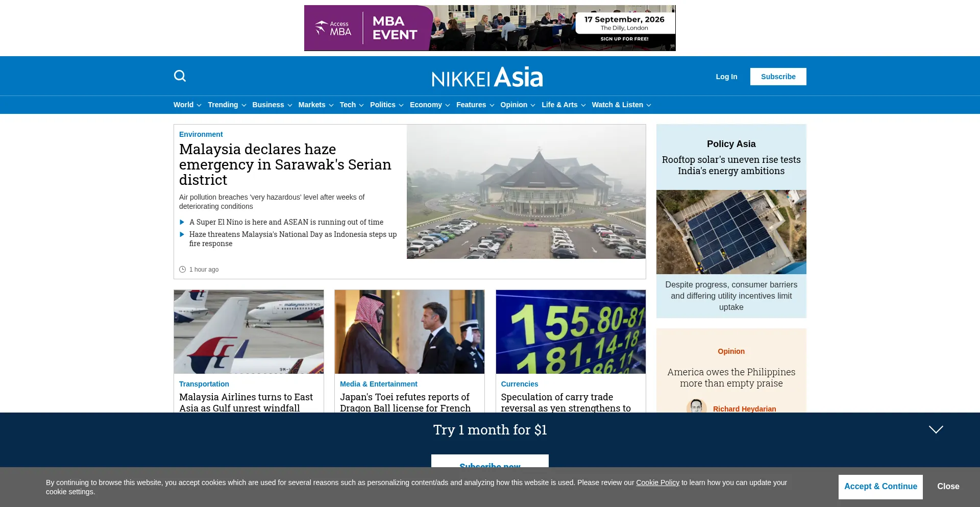Open the Super El Nino ASEAN article
The width and height of the screenshot is (980, 507).
pyautogui.click(x=286, y=222)
